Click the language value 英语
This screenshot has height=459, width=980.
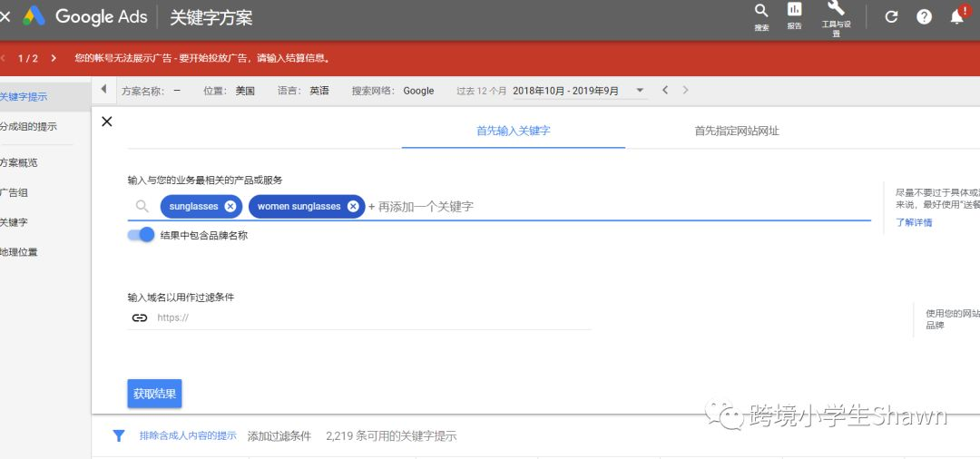[x=318, y=91]
